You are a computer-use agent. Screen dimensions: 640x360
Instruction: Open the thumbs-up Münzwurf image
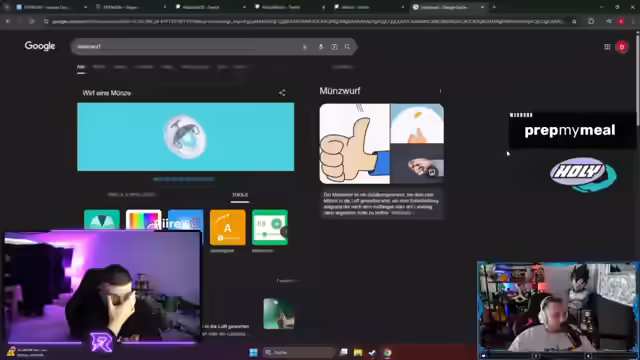(x=354, y=143)
